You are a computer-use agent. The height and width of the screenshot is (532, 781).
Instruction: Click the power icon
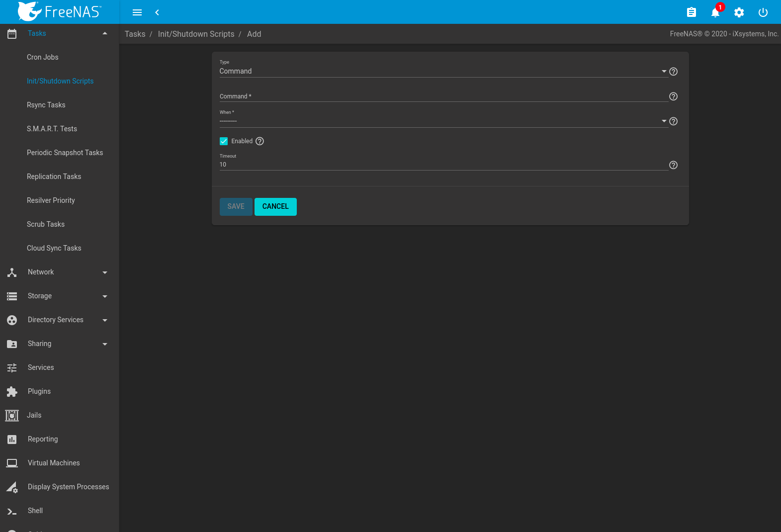pos(763,12)
